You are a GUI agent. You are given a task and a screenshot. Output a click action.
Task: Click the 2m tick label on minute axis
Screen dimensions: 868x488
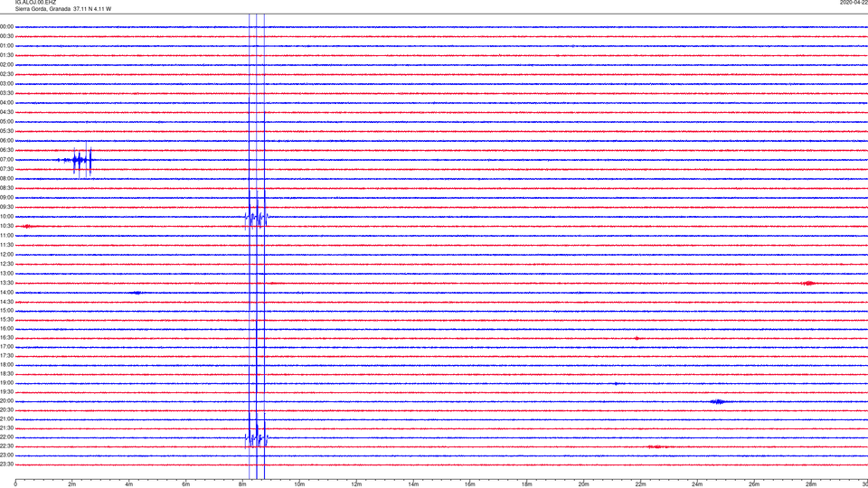(x=72, y=484)
